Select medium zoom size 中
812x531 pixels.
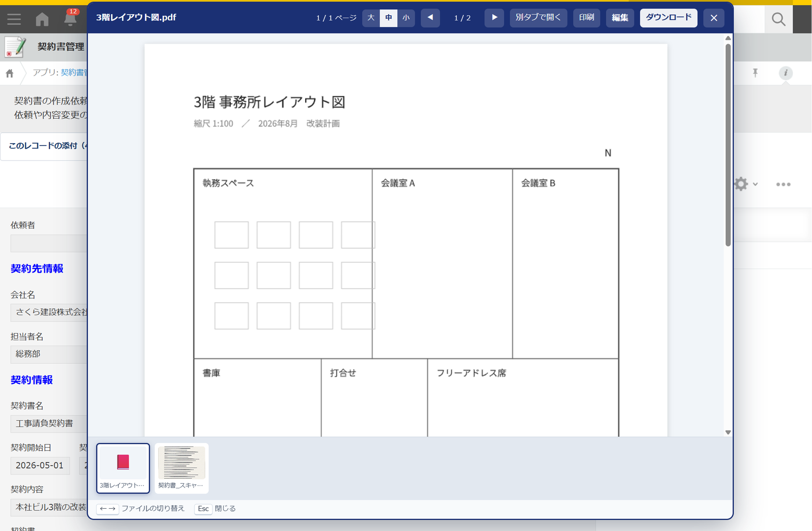(x=389, y=18)
